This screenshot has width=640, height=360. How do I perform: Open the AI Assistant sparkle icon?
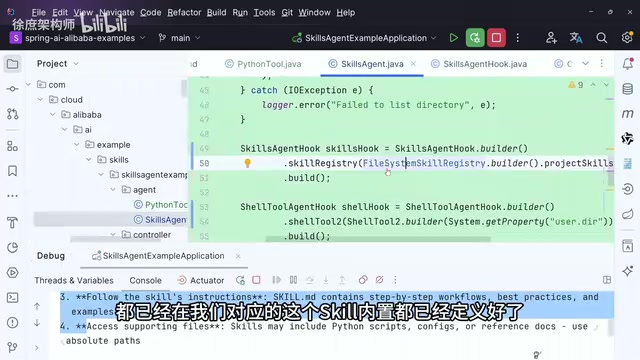coord(628,271)
